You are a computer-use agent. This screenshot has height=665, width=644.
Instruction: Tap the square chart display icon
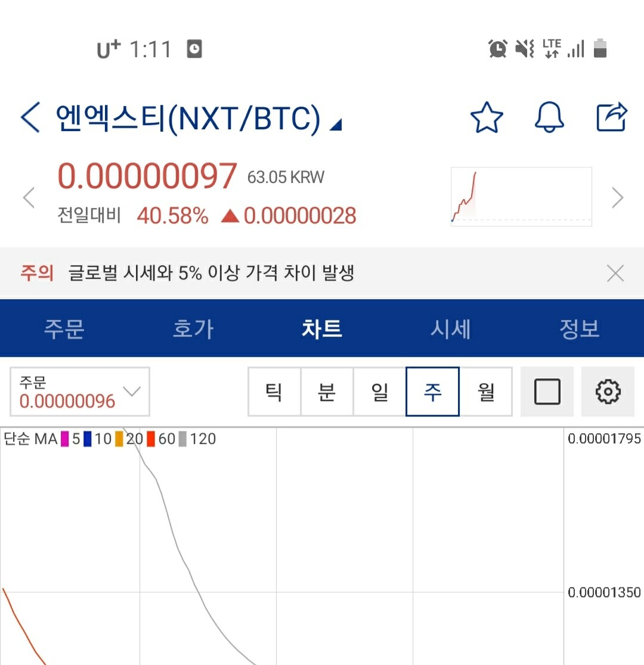click(x=547, y=391)
